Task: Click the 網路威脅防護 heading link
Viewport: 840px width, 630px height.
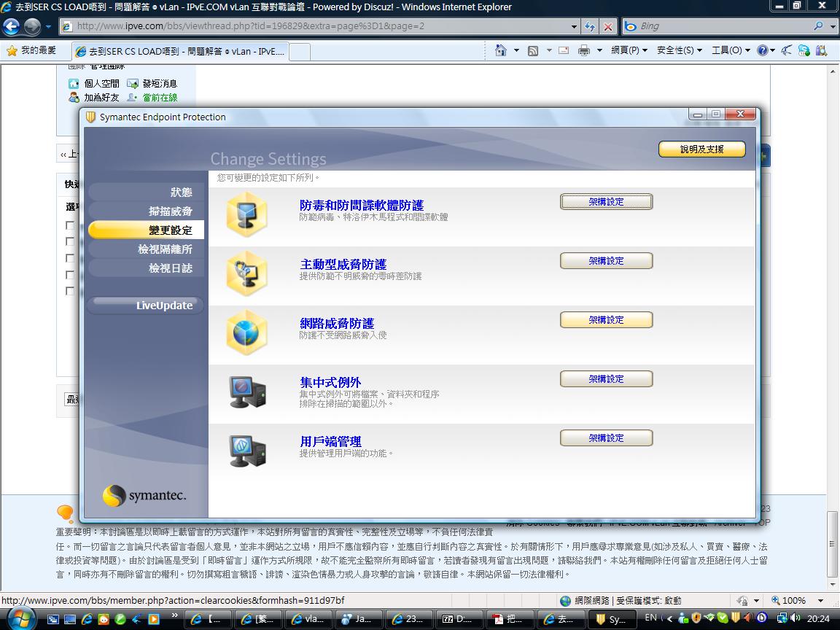Action: (337, 323)
